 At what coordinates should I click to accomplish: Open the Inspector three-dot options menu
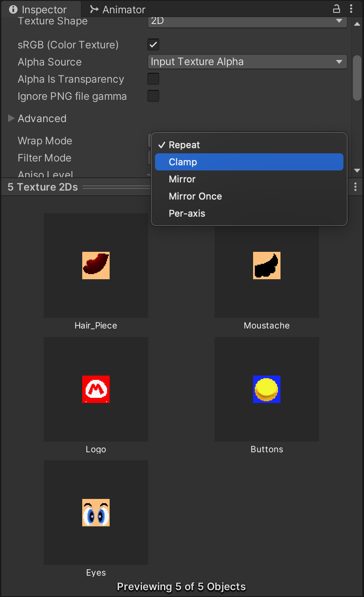click(x=351, y=9)
